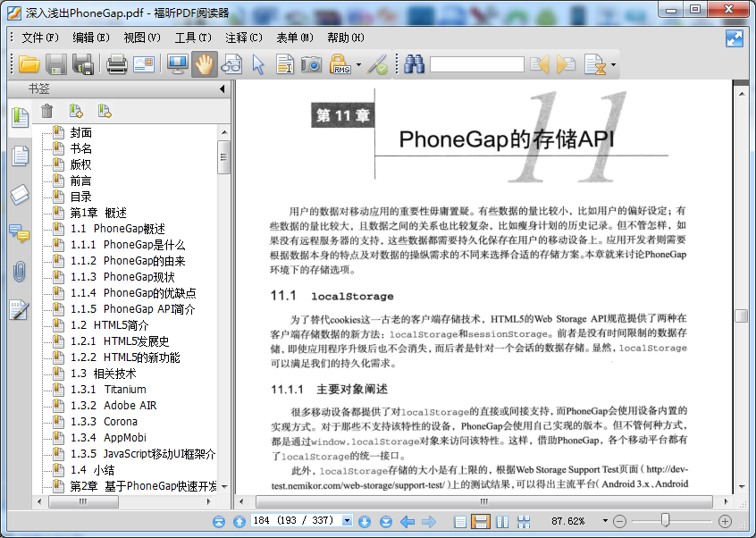The image size is (756, 538).
Task: Click the glasses read-mode icon
Action: [231, 64]
